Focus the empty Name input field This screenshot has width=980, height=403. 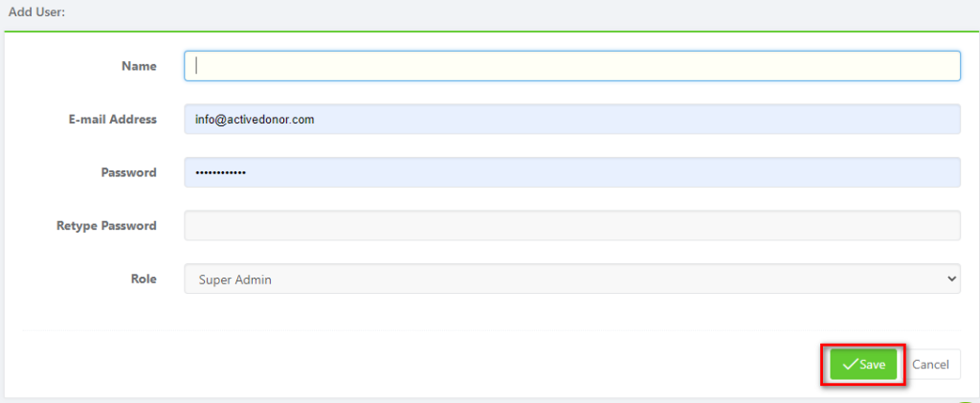pyautogui.click(x=572, y=66)
